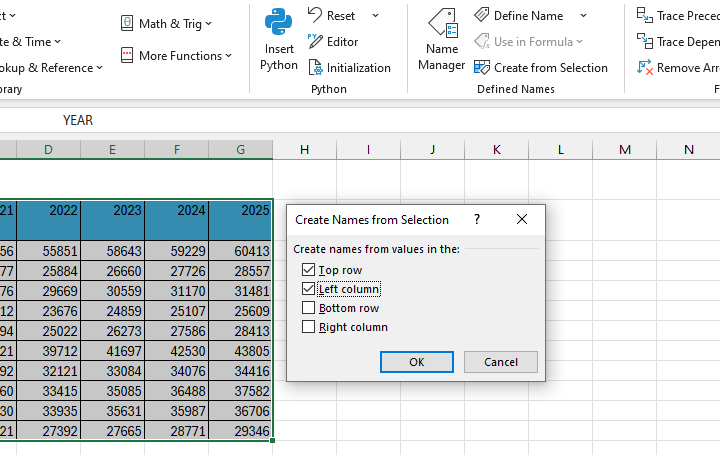Viewport: 720px width, 455px height.
Task: Select column G header
Action: pyautogui.click(x=240, y=150)
